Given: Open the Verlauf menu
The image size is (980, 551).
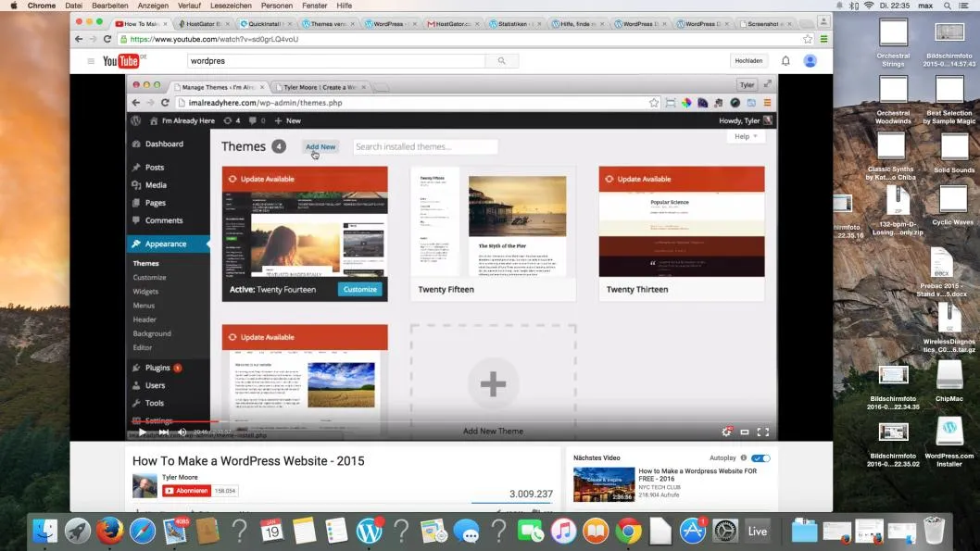Looking at the screenshot, I should pos(189,6).
